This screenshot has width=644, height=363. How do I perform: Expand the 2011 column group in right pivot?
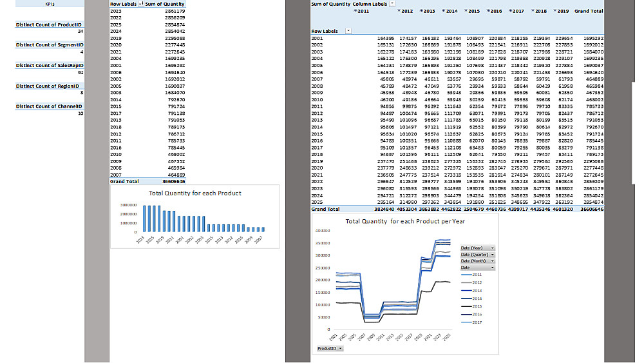tap(355, 11)
